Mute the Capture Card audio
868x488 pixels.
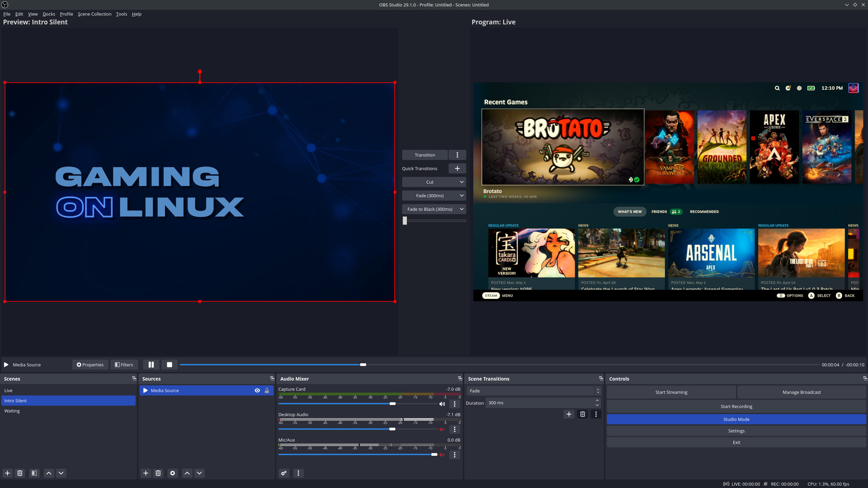point(442,404)
